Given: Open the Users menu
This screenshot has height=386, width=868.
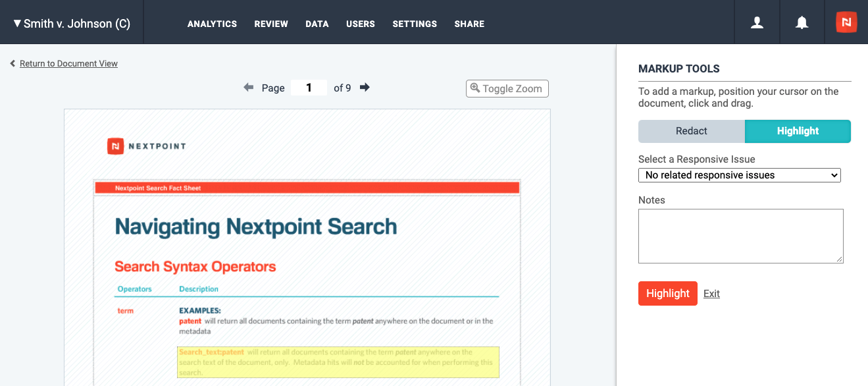Looking at the screenshot, I should (x=361, y=24).
